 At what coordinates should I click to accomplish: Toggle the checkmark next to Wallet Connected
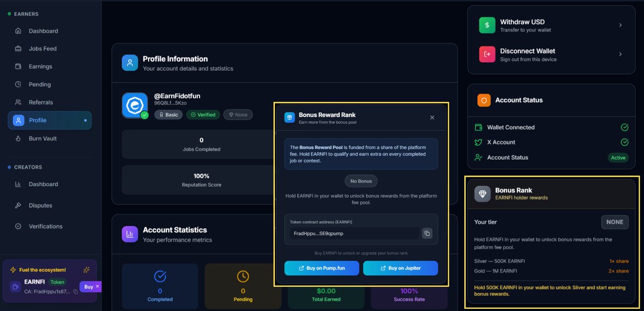[x=624, y=127]
